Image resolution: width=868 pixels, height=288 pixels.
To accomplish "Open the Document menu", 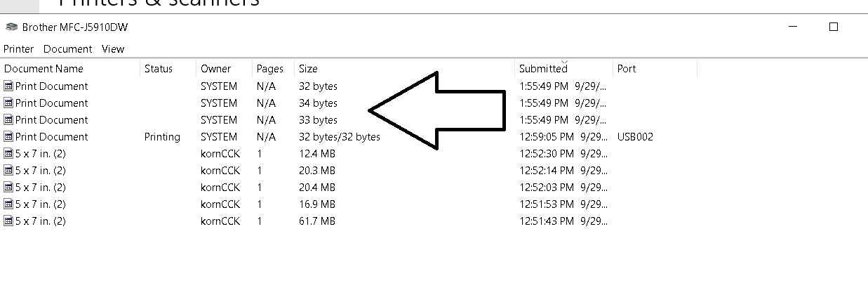I will [67, 49].
